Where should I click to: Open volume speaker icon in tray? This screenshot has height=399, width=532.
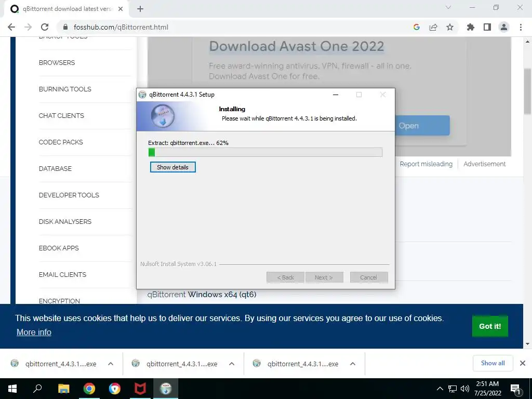point(465,389)
